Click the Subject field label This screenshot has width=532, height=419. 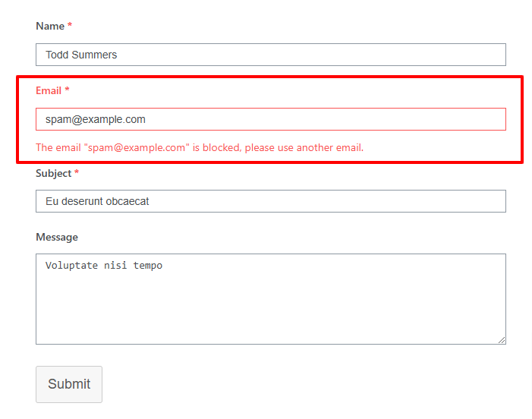[x=53, y=174]
